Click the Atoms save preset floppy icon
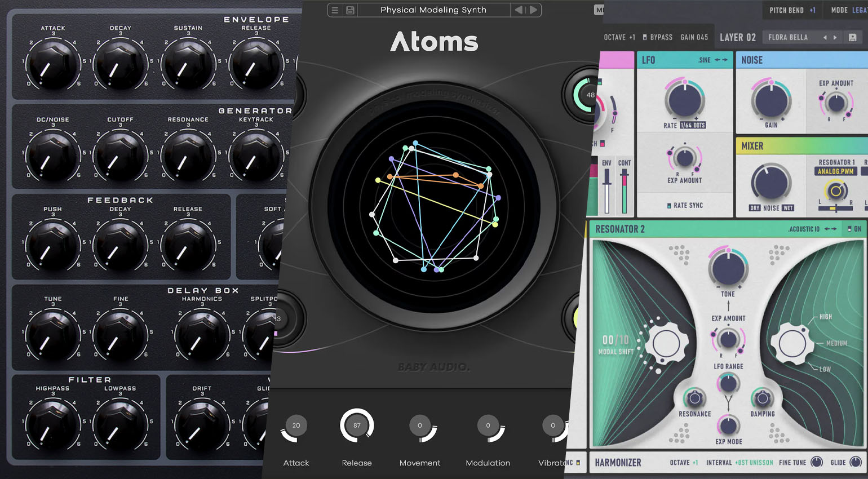This screenshot has height=479, width=868. (x=350, y=10)
